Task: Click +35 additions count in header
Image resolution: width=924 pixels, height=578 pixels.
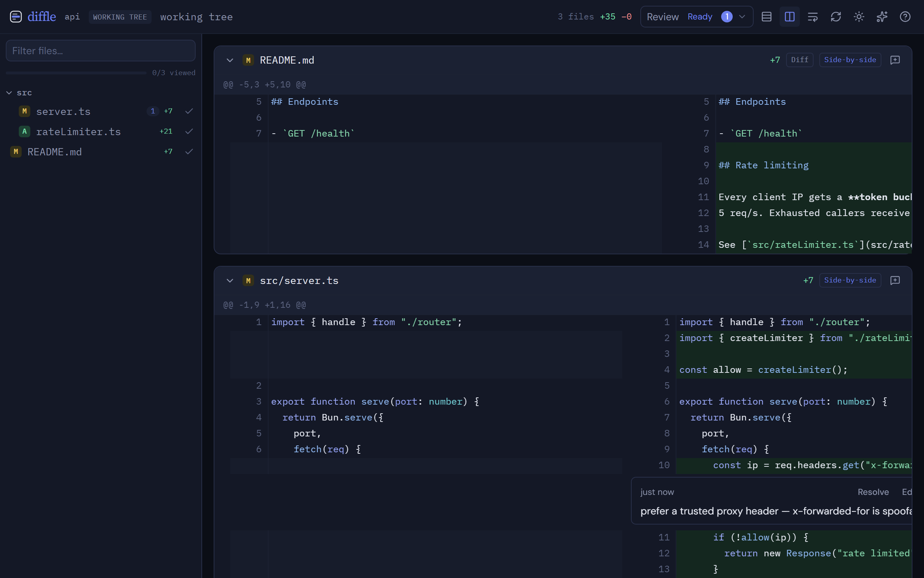Action: point(607,17)
